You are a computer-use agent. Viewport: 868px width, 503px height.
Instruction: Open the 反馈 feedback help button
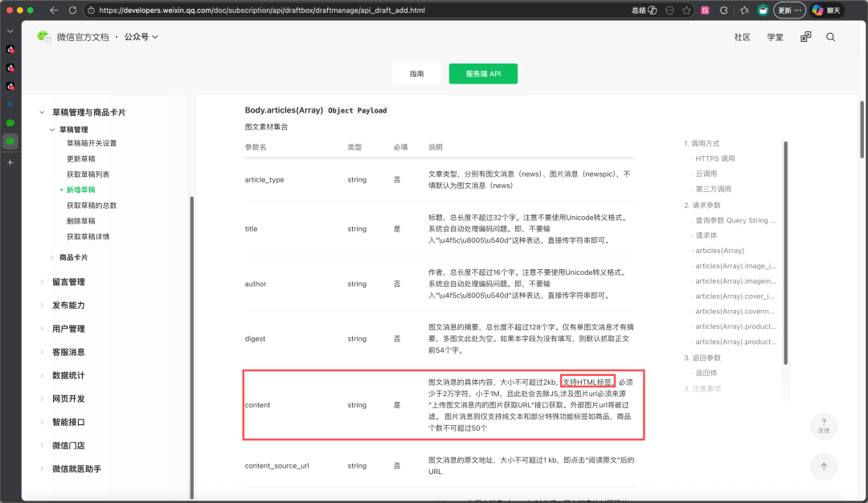tap(824, 426)
